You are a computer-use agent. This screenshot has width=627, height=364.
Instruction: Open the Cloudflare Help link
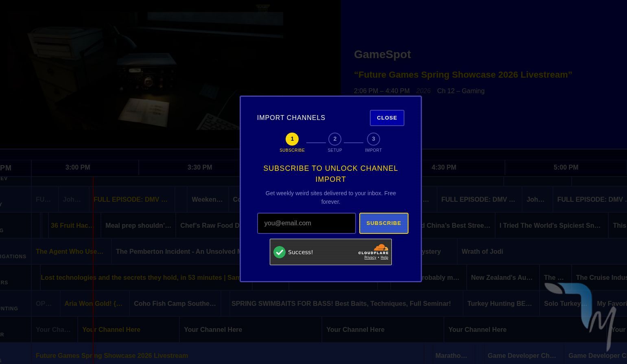(384, 257)
